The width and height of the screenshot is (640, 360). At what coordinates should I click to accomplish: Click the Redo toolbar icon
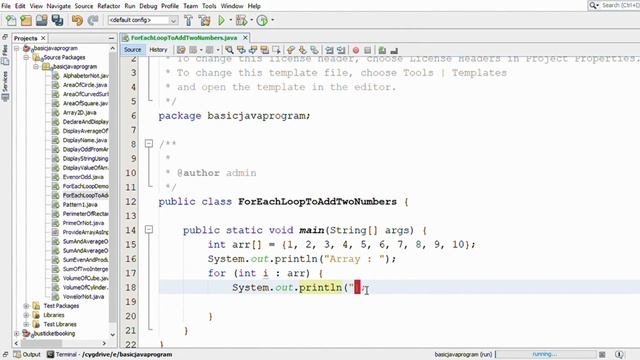[x=93, y=20]
